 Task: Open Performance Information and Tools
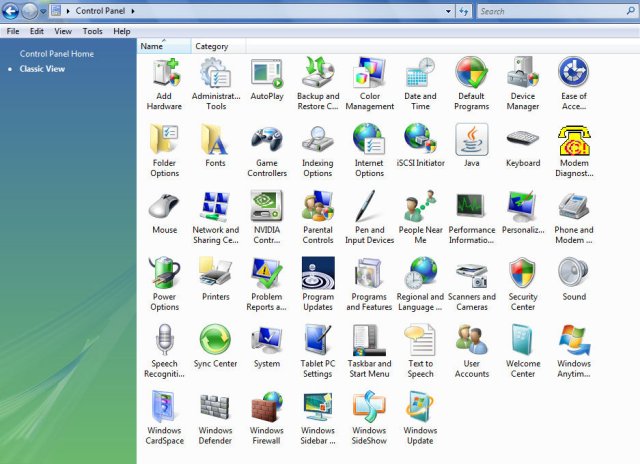coord(471,218)
